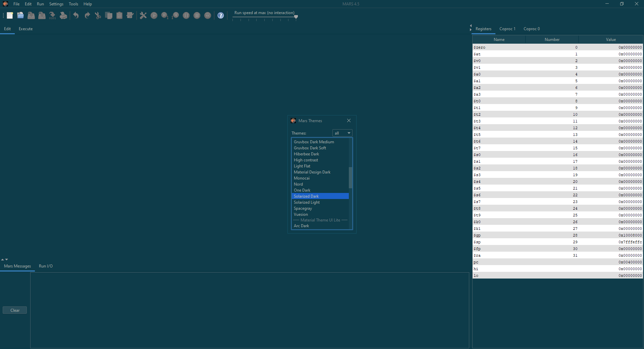Open the File menu

click(16, 4)
